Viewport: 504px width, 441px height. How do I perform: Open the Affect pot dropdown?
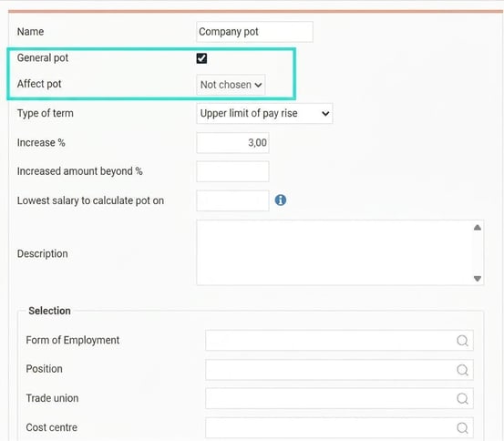click(x=231, y=85)
